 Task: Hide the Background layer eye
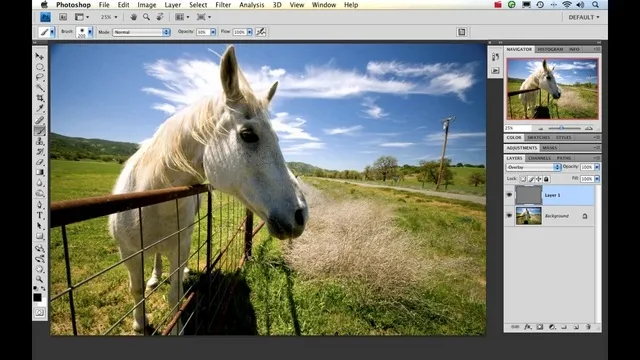[x=509, y=216]
